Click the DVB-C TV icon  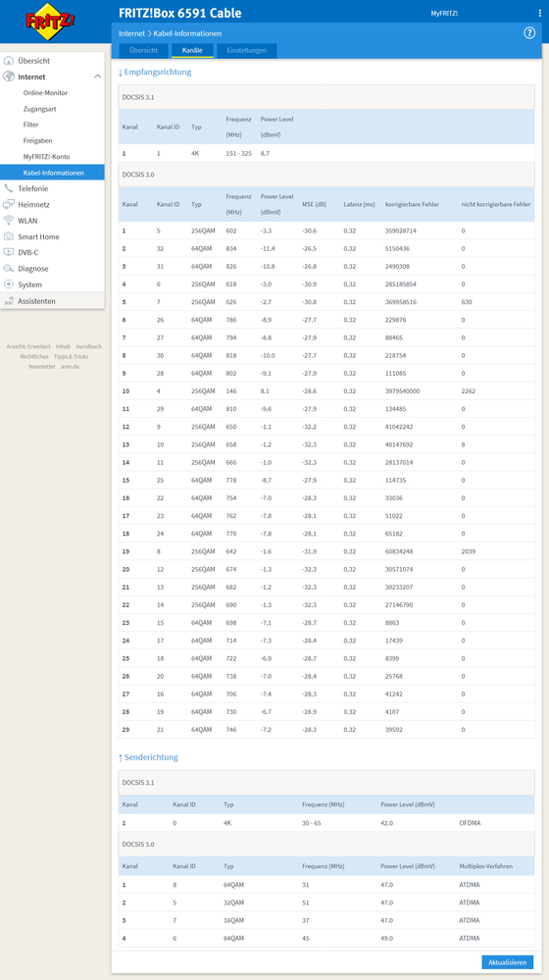point(9,252)
